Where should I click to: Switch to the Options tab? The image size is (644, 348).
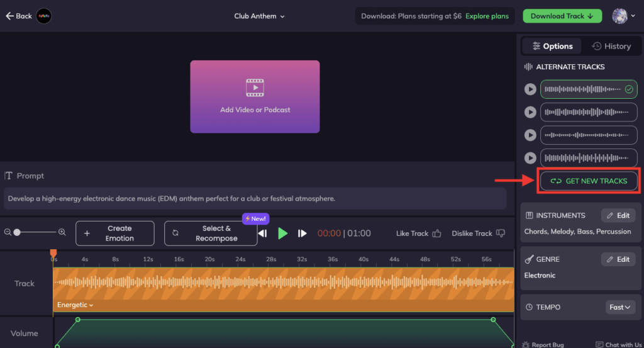pos(552,46)
